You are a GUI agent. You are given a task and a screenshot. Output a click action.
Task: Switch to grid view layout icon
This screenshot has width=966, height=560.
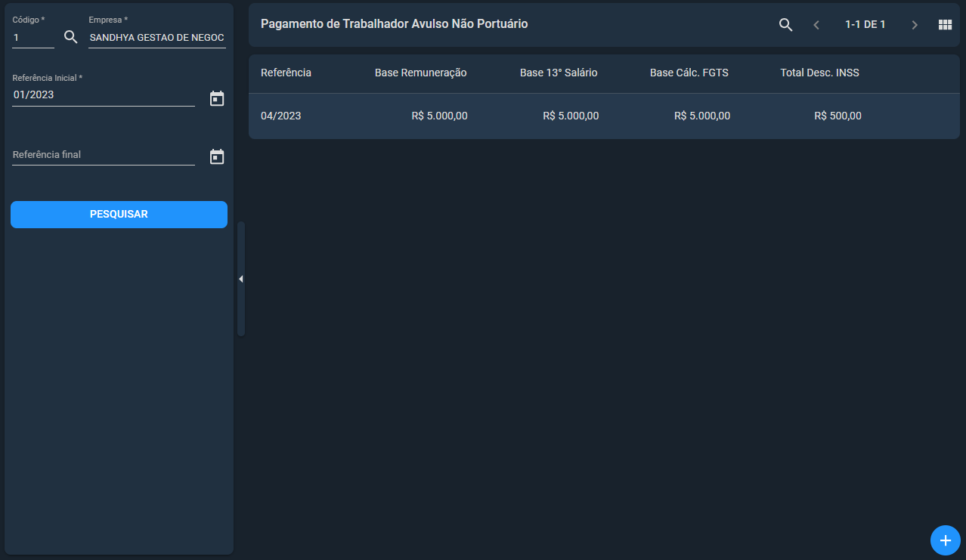click(945, 25)
